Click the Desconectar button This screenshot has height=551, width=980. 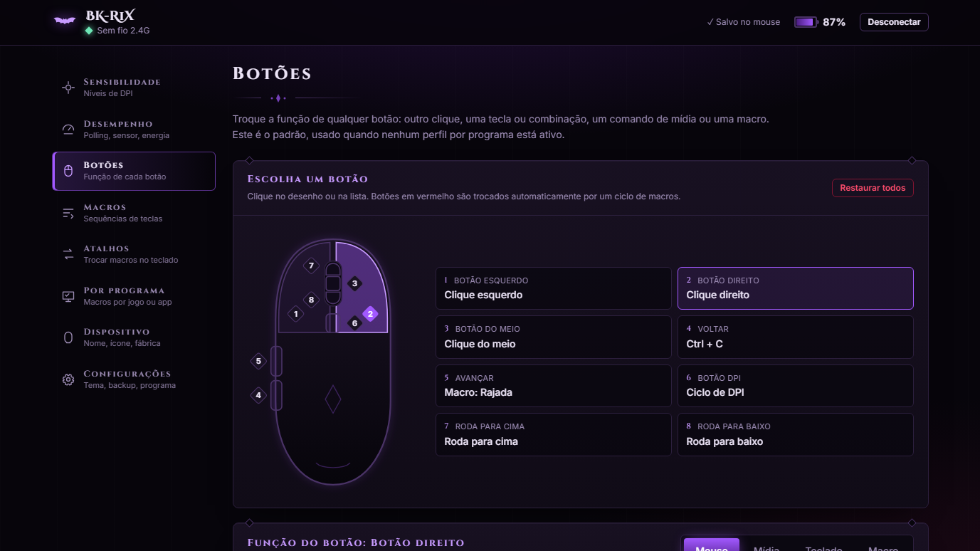coord(894,22)
